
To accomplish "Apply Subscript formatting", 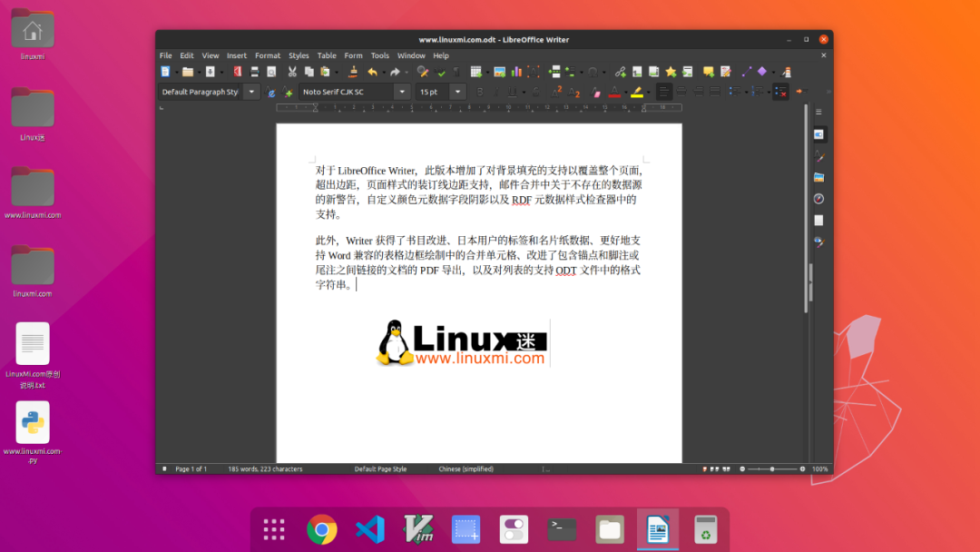I will [573, 92].
